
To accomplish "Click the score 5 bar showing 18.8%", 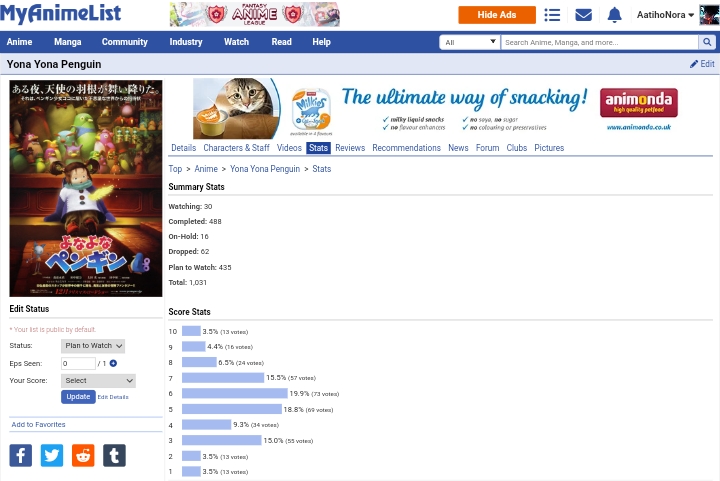I will [x=232, y=409].
